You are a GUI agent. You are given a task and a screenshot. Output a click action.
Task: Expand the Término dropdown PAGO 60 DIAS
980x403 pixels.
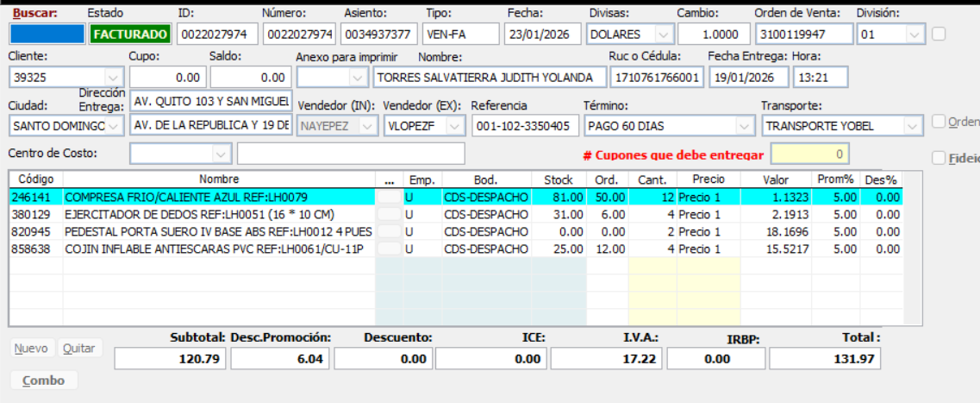[744, 126]
